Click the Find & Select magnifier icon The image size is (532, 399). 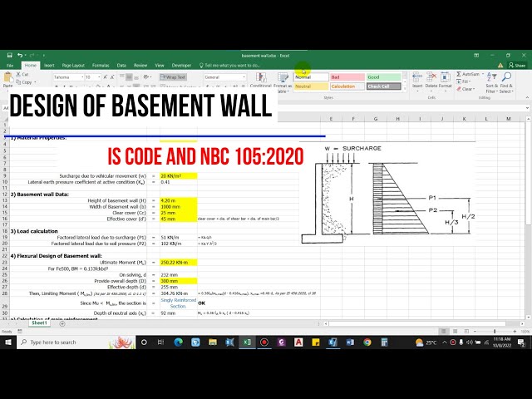pyautogui.click(x=506, y=77)
